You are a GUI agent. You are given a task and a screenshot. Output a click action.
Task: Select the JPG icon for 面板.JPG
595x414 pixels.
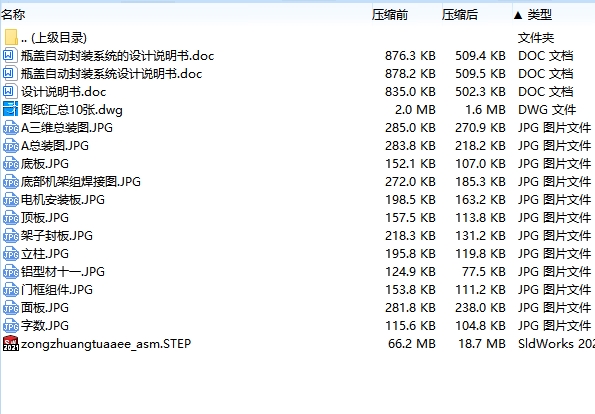10,308
